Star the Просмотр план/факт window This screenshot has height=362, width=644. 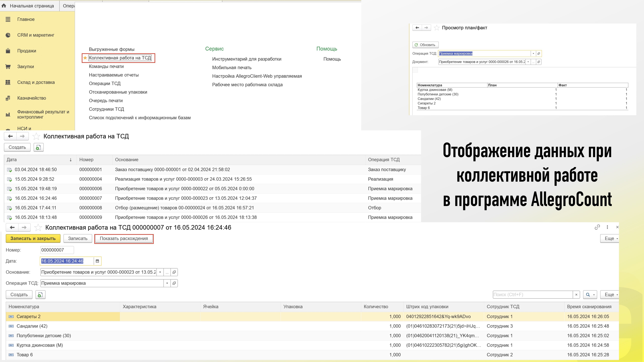click(436, 28)
